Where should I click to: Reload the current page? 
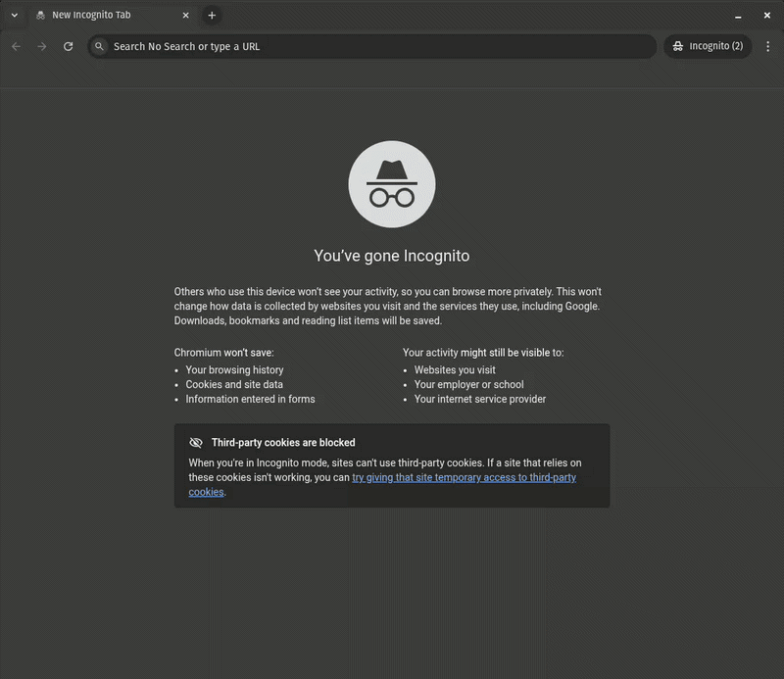coord(68,46)
